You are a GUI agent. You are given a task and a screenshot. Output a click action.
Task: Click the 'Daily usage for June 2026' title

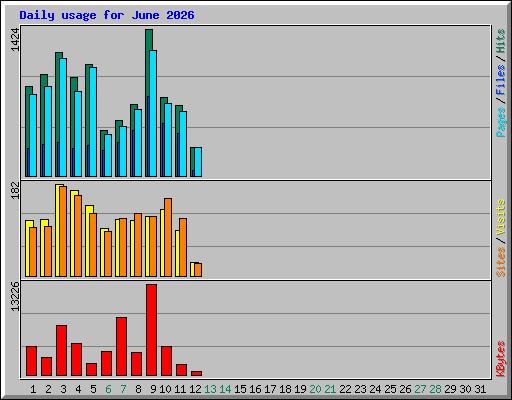107,15
